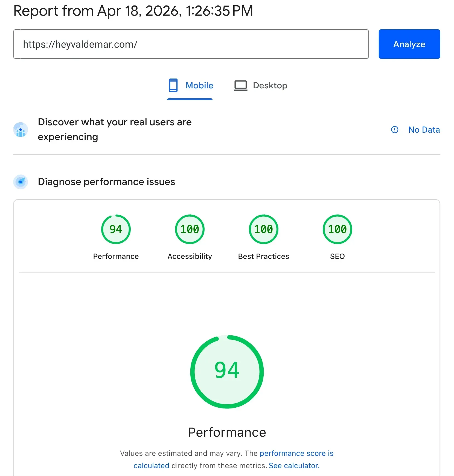Open the Performance score gauge showing 94
The width and height of the screenshot is (454, 476).
(x=116, y=229)
